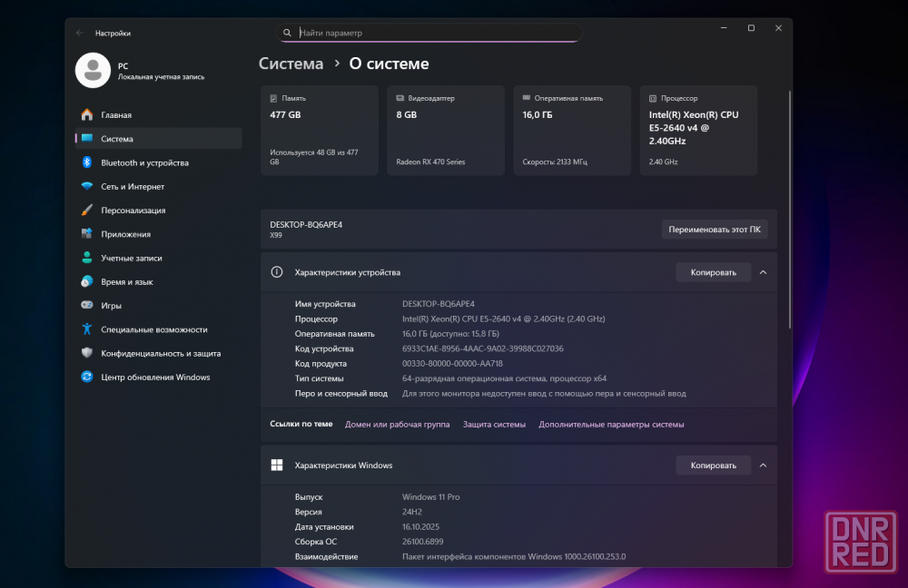Open Время и язык globe icon
Screen dimensions: 908x588
pyautogui.click(x=87, y=281)
